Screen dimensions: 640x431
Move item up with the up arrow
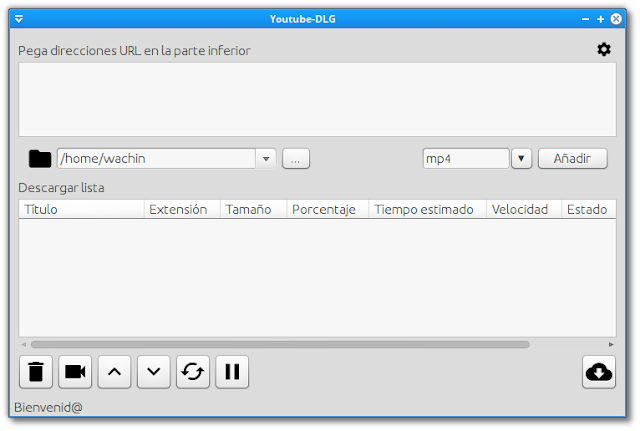114,372
